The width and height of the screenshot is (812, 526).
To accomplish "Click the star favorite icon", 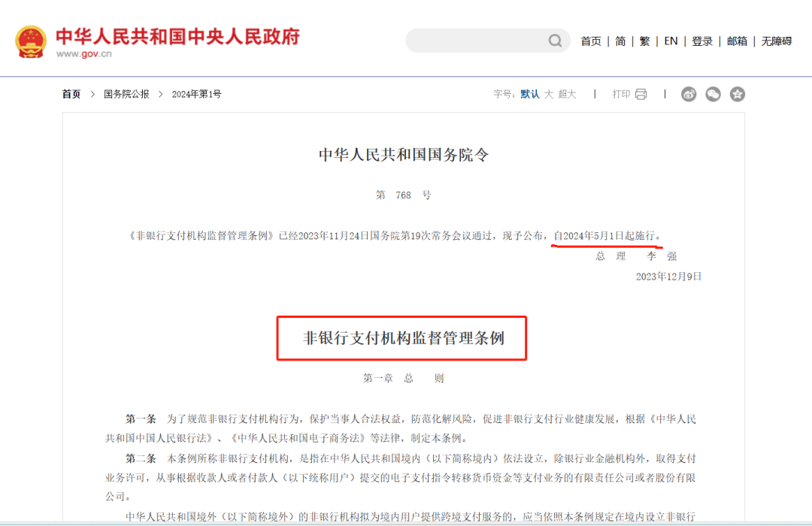I will click(738, 94).
